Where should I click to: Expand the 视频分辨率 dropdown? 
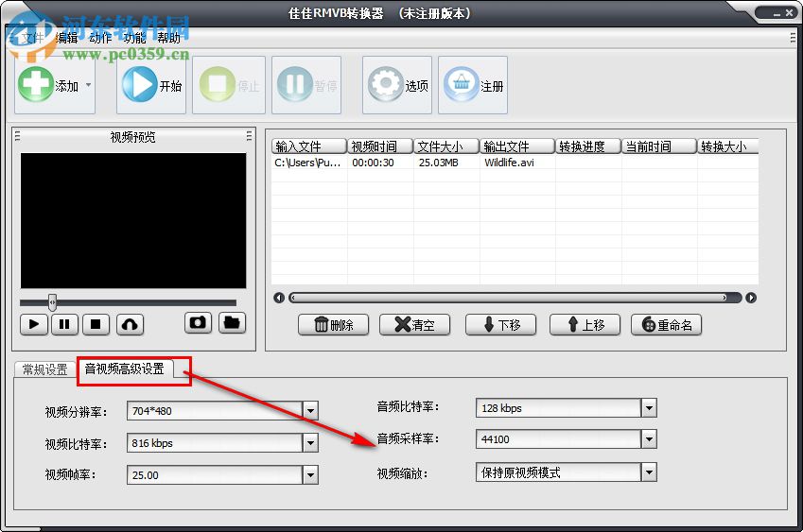(x=310, y=410)
